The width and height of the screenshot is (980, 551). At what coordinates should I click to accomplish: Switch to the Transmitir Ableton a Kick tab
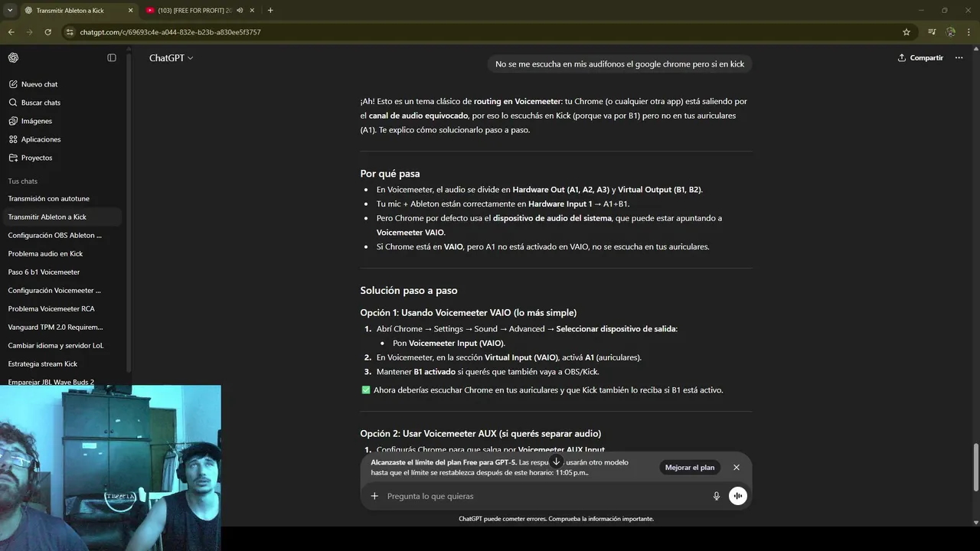point(70,10)
